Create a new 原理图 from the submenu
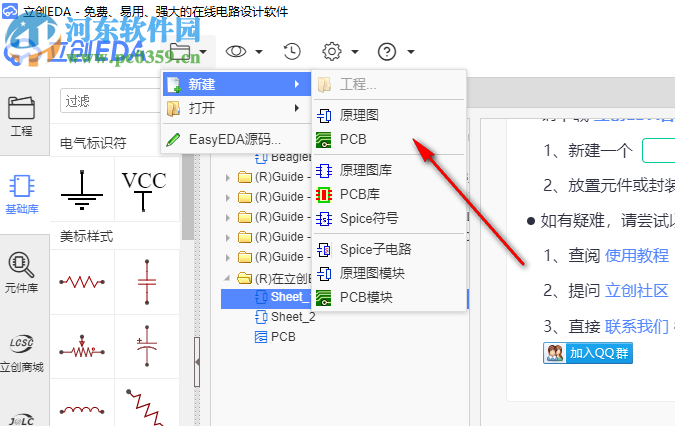The width and height of the screenshot is (675, 426). point(390,115)
